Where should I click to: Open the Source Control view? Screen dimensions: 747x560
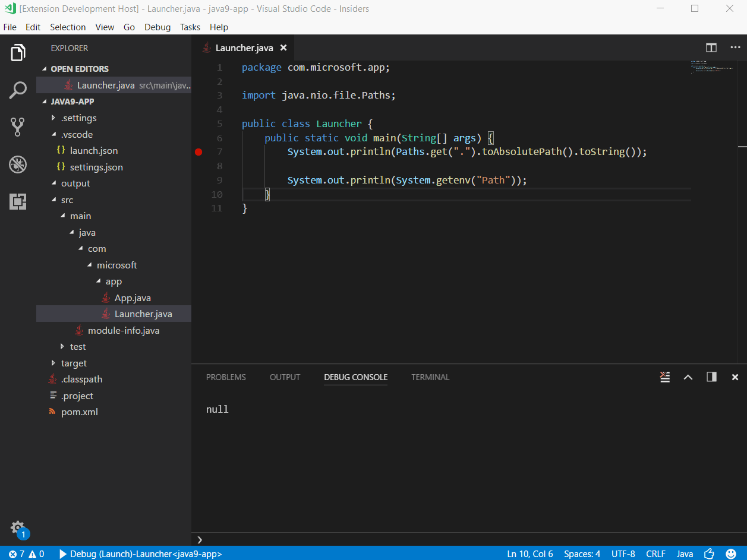click(17, 126)
